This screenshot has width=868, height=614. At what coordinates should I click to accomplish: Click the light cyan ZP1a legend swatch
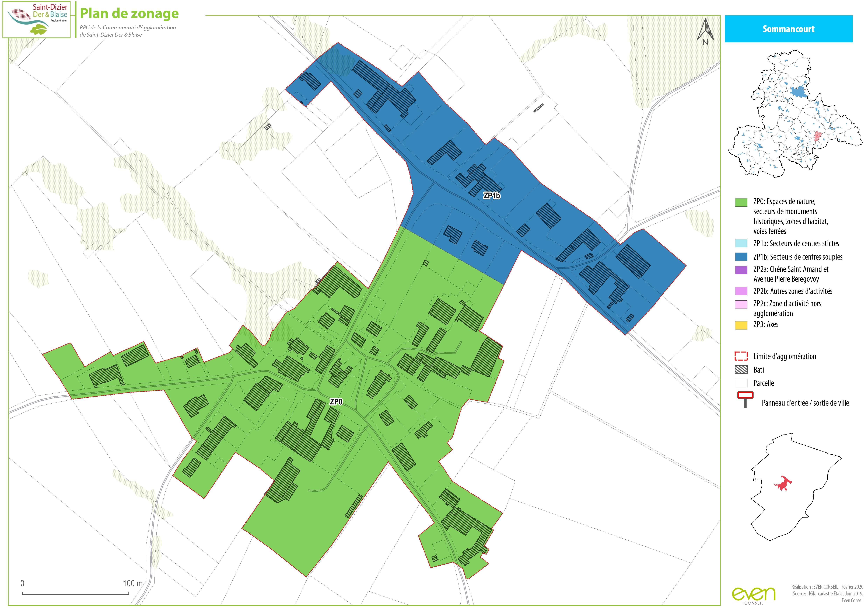pos(741,243)
